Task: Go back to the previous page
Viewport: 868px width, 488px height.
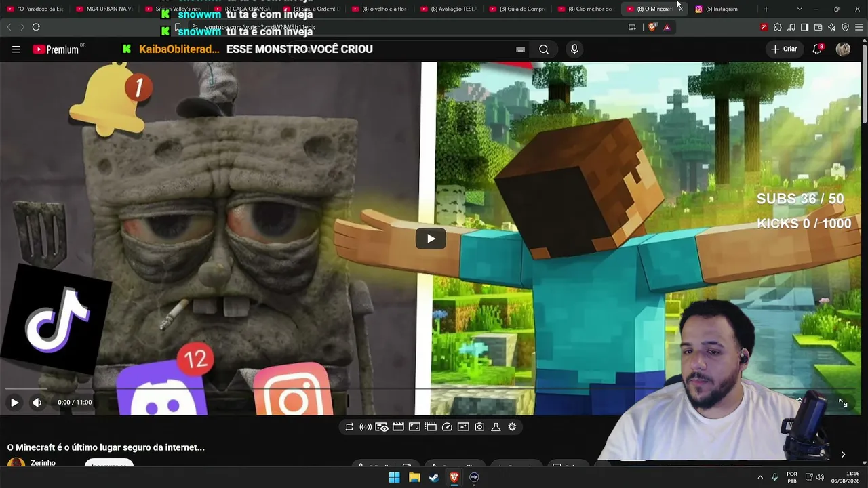Action: pos(9,27)
